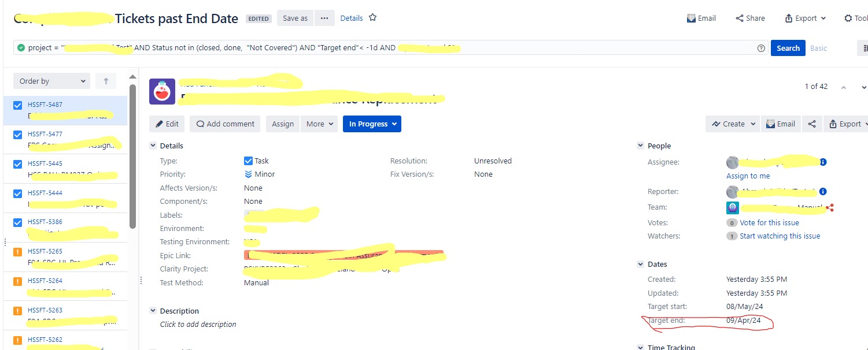Click the Assign to me link
This screenshot has height=350, width=868.
(x=748, y=176)
